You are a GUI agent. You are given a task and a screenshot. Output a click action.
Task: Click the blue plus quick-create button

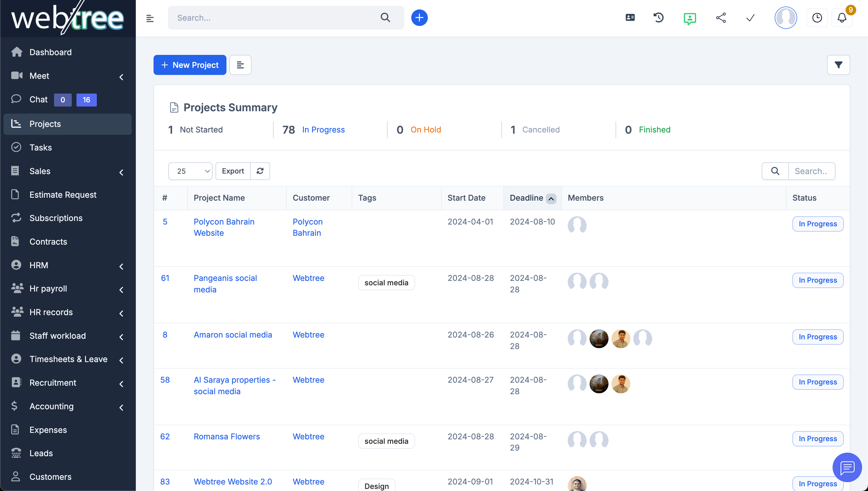(x=419, y=17)
